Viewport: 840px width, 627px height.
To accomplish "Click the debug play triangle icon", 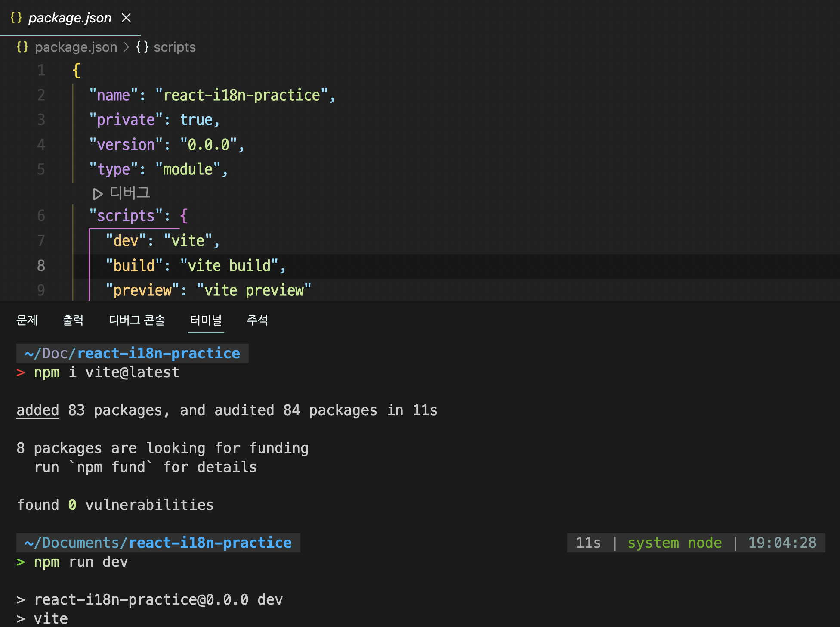I will [98, 194].
